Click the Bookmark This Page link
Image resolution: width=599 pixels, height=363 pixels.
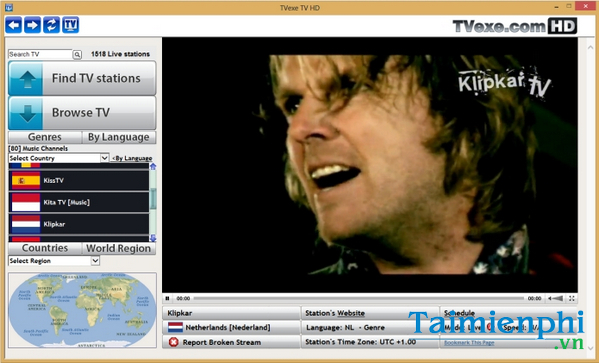pyautogui.click(x=469, y=343)
